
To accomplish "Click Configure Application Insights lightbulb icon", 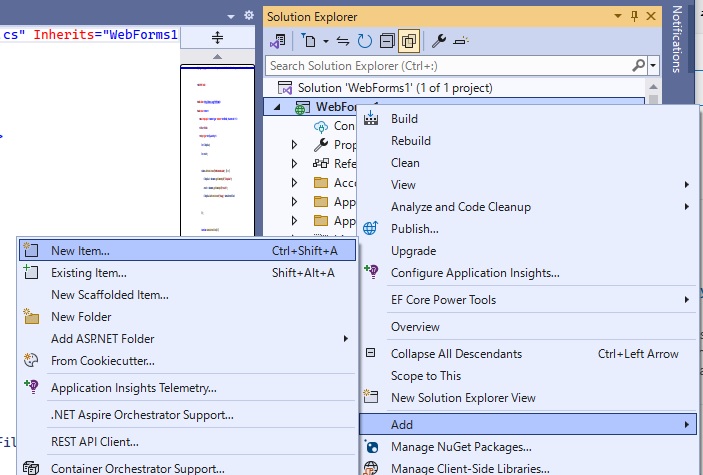I will click(x=371, y=272).
